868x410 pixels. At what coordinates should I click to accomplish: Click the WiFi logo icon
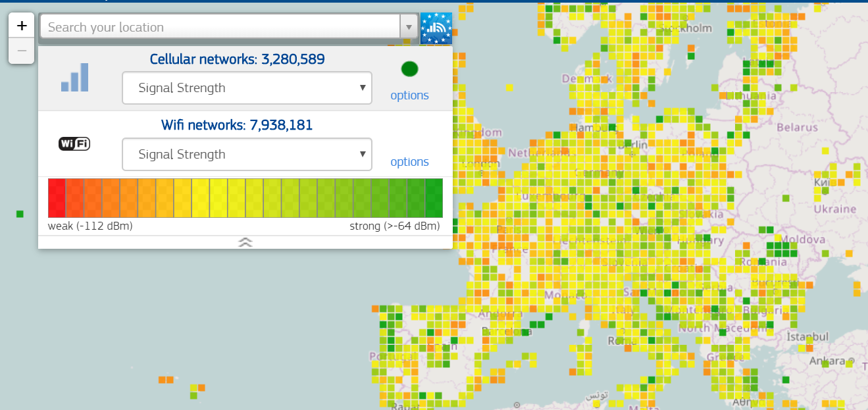point(74,143)
